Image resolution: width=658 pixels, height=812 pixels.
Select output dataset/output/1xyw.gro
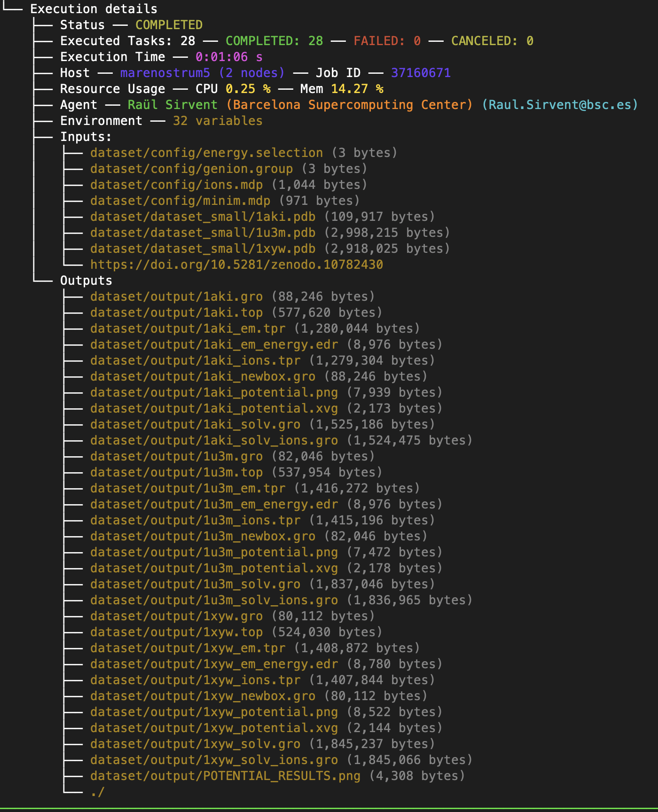click(x=176, y=616)
